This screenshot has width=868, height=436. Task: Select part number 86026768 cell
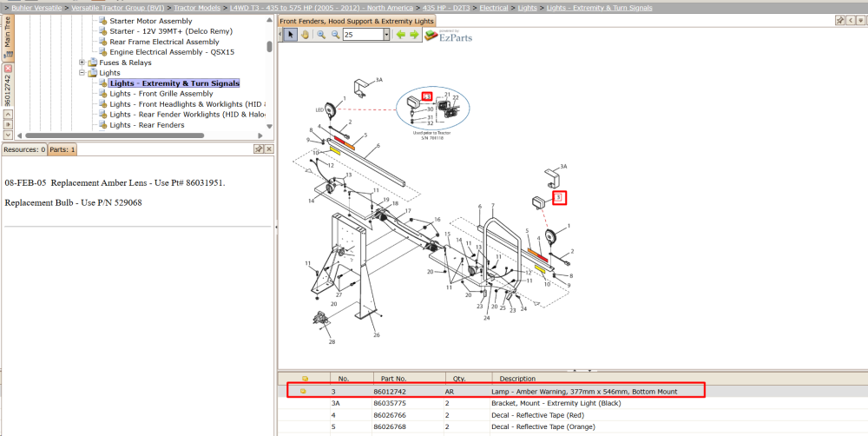click(x=390, y=427)
